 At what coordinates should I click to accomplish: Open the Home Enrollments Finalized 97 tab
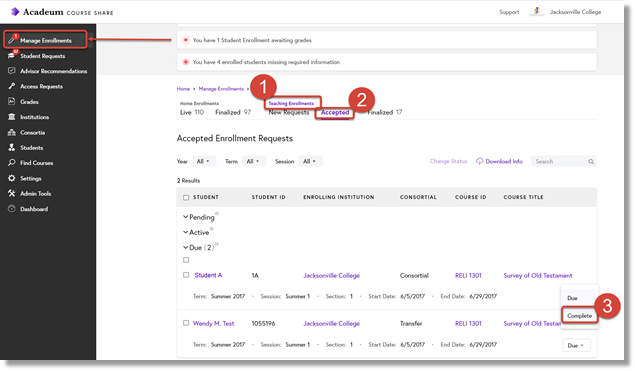click(x=233, y=112)
